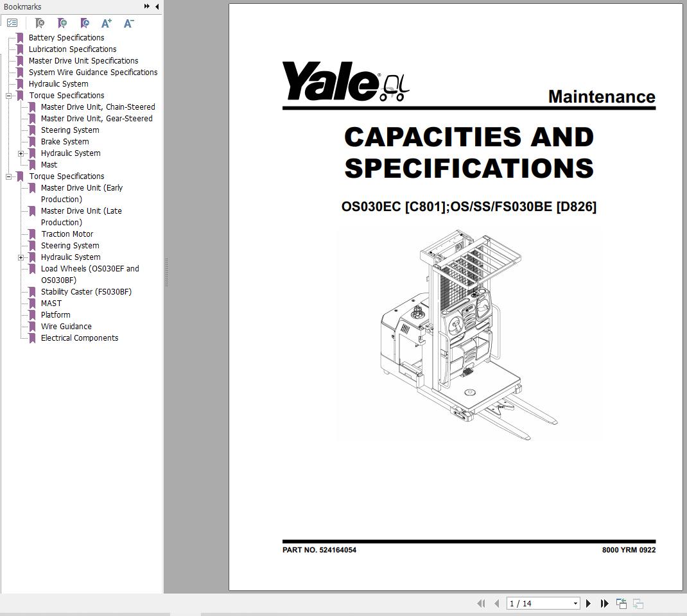The width and height of the screenshot is (687, 616).
Task: Open Master Drive Unit (Early Production) bookmark
Action: pyautogui.click(x=82, y=194)
